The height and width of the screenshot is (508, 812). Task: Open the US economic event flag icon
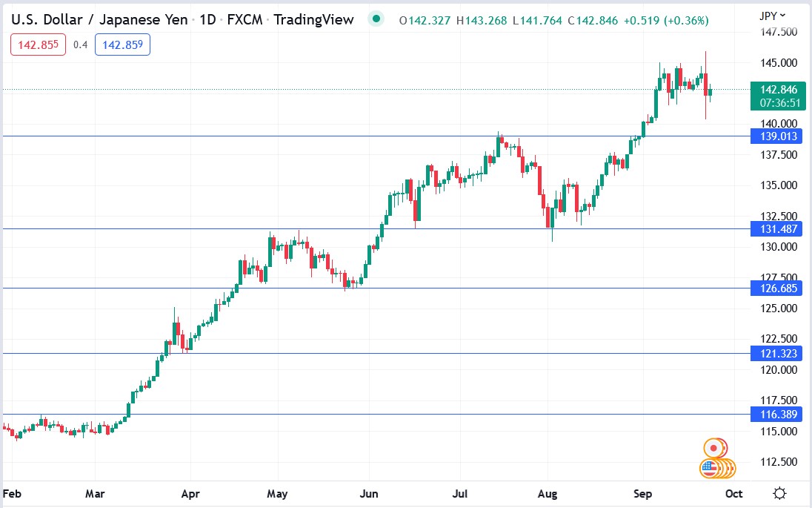click(x=710, y=469)
